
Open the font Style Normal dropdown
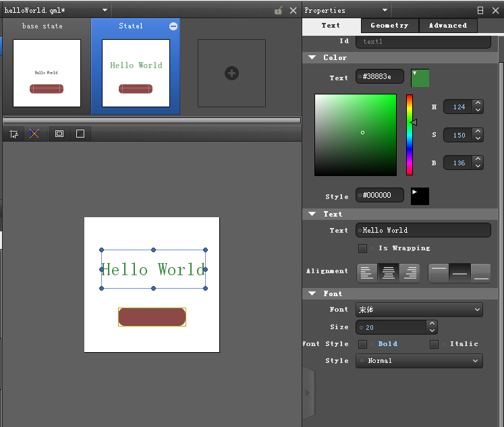click(x=419, y=361)
